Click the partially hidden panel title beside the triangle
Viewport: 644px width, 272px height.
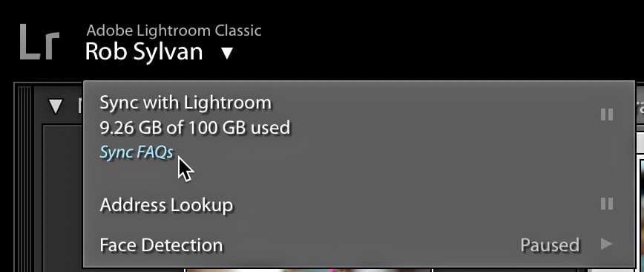(x=80, y=106)
